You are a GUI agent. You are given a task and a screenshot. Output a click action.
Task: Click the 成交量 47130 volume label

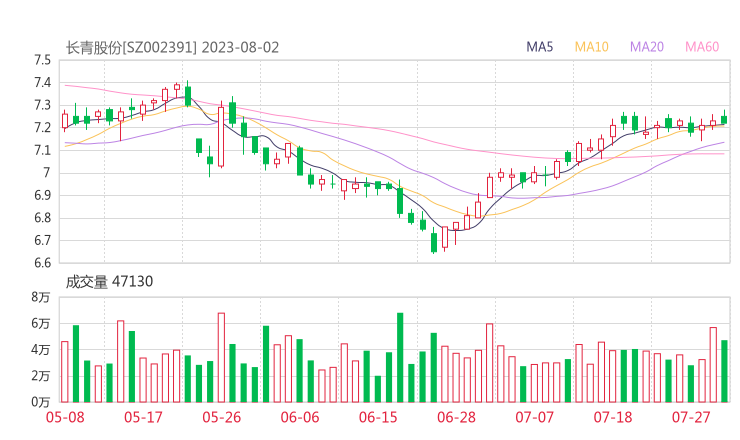[109, 282]
